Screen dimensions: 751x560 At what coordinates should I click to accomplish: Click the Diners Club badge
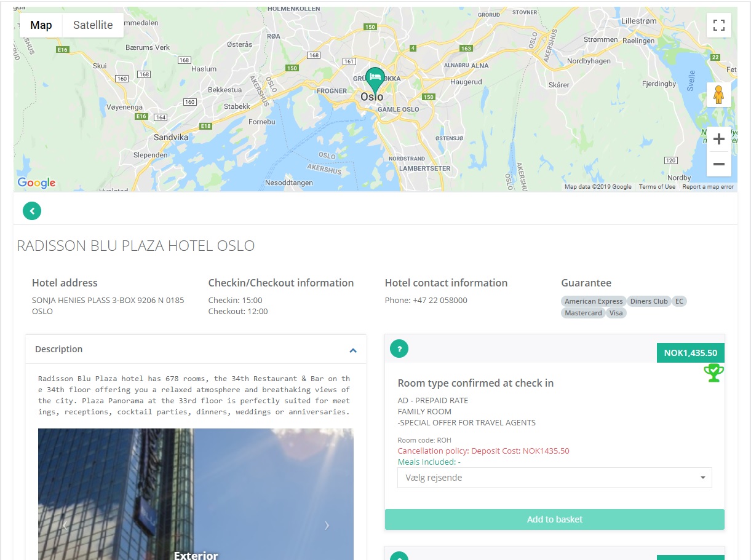[649, 301]
